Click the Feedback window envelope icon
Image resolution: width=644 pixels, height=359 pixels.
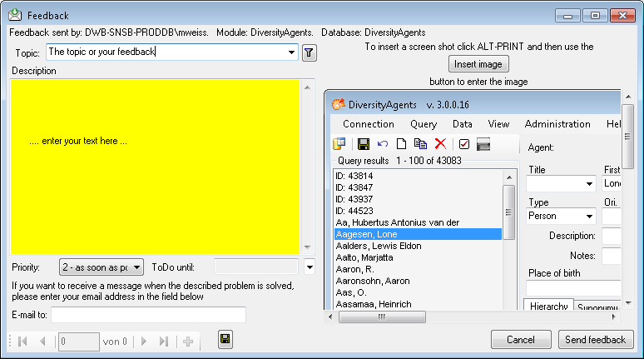pos(15,15)
